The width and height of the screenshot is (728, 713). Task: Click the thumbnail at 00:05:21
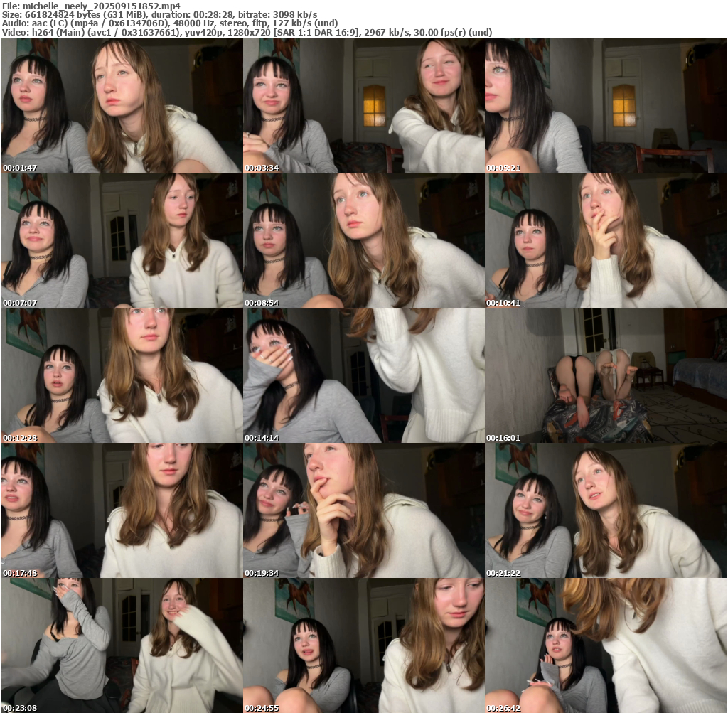point(606,105)
